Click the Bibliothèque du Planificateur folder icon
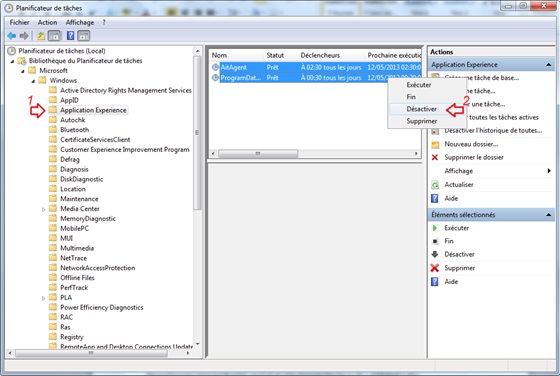Screen dimensions: 560x376 click(22, 61)
